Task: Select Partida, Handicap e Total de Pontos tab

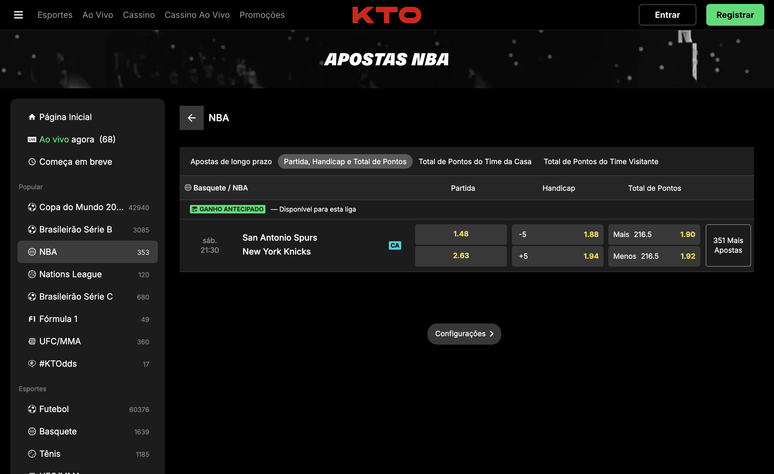Action: point(345,161)
